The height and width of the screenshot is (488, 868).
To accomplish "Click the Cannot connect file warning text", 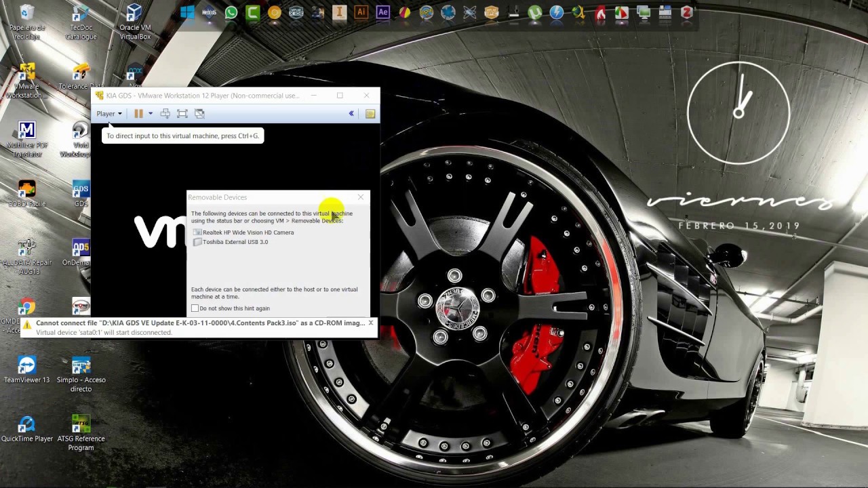I will (201, 323).
